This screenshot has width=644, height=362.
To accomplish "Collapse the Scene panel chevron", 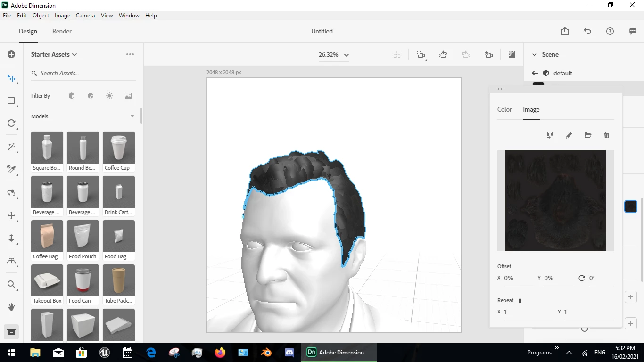I will coord(534,55).
